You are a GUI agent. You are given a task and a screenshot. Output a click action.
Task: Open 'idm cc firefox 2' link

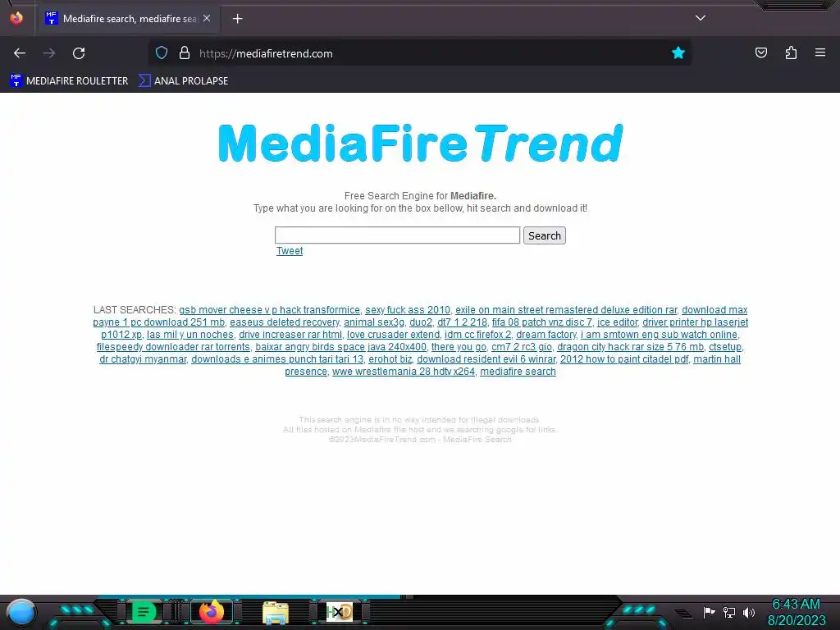tap(478, 335)
